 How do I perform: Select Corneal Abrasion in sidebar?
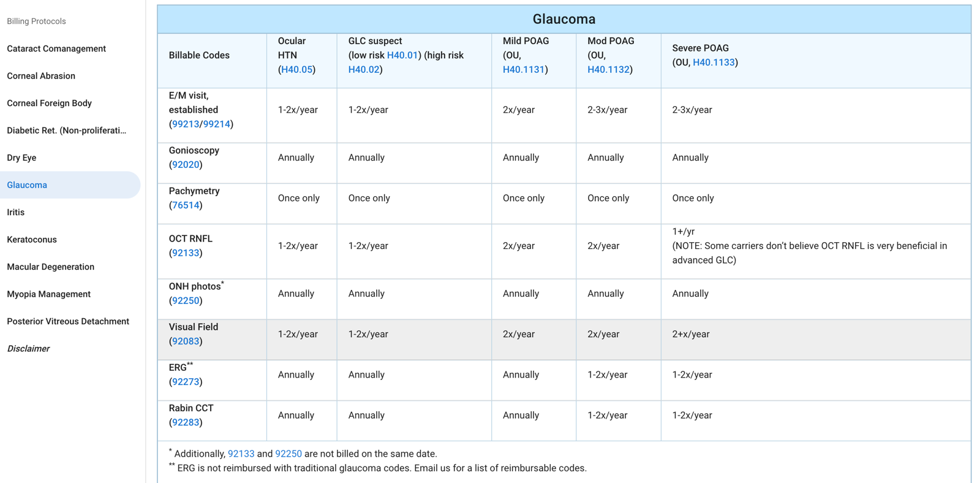point(41,76)
